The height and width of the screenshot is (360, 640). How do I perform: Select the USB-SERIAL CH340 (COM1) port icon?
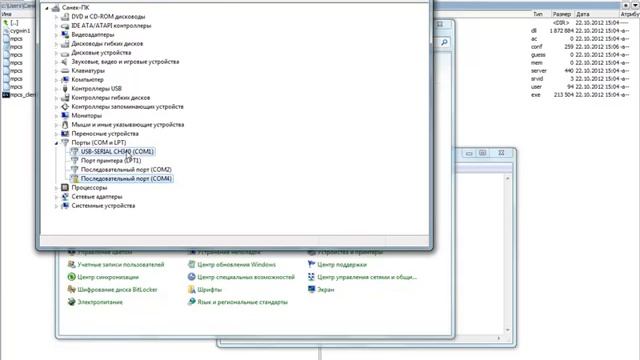tap(74, 151)
